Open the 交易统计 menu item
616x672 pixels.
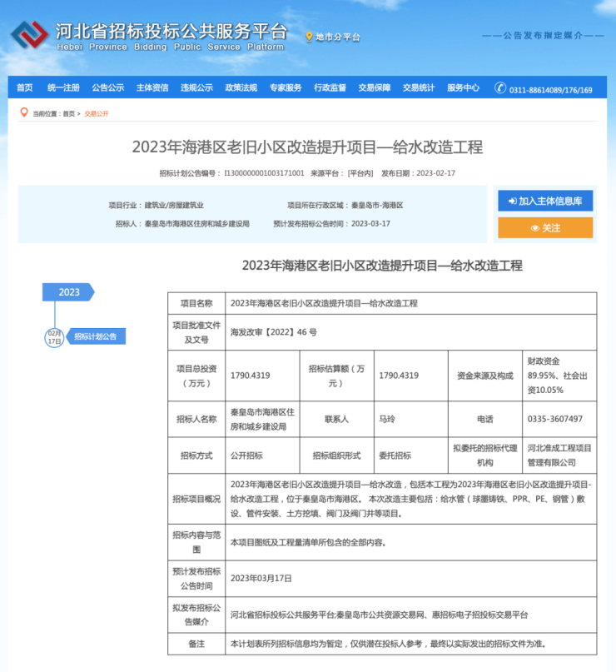click(419, 88)
